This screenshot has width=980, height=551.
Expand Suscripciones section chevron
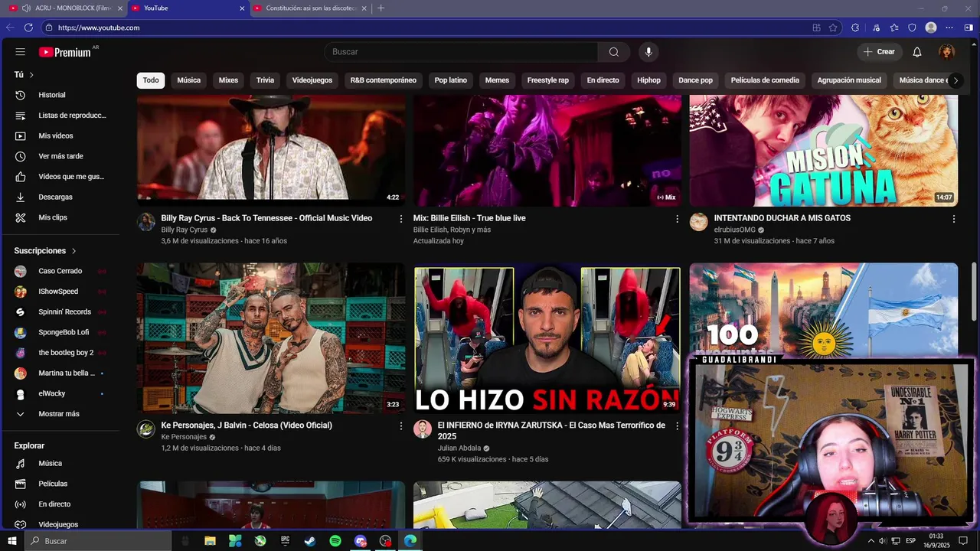[74, 251]
